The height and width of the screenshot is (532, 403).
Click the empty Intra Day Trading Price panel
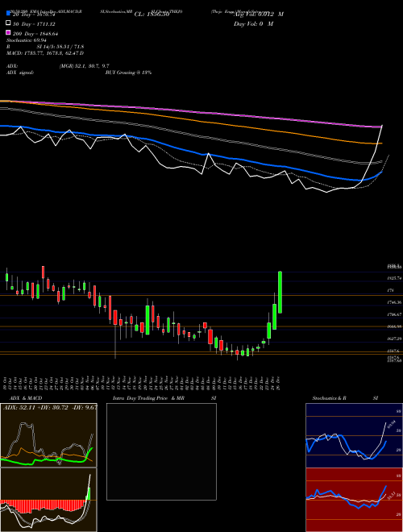(161, 451)
